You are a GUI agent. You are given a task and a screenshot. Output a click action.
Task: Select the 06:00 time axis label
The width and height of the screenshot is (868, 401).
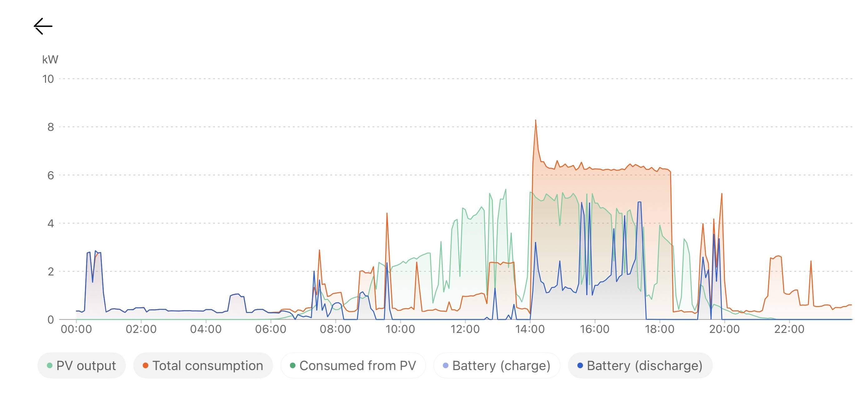click(x=271, y=329)
